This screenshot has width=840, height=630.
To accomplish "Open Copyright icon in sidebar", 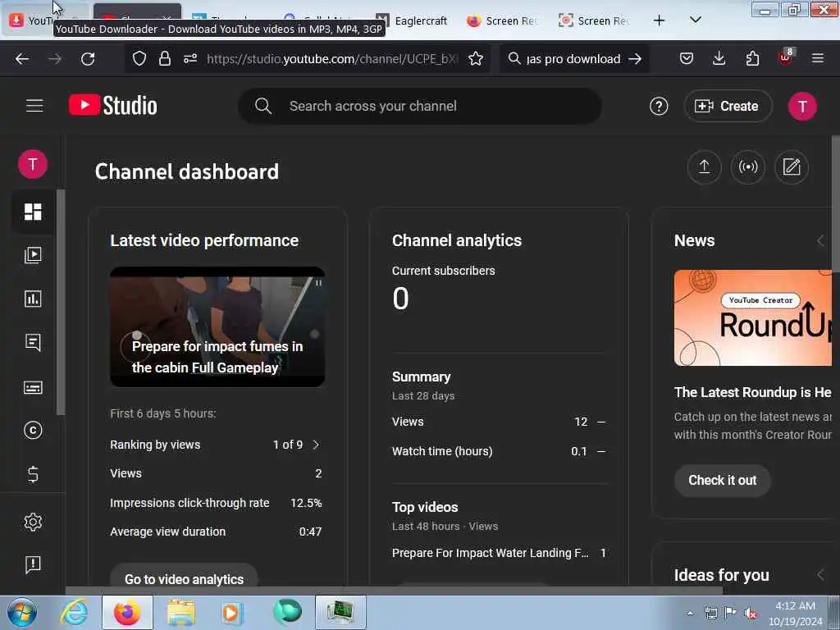I will [x=33, y=430].
